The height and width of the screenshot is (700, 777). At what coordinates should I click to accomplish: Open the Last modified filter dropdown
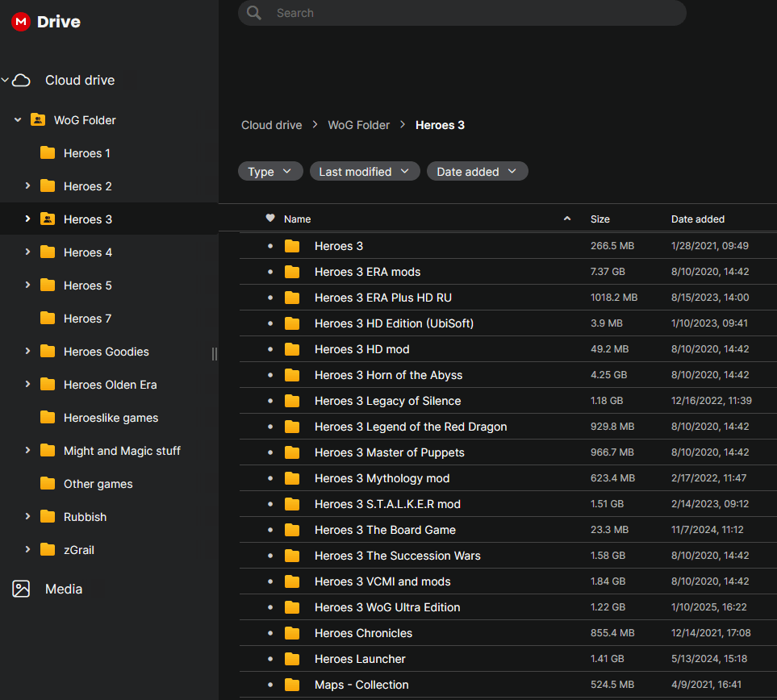(x=365, y=172)
